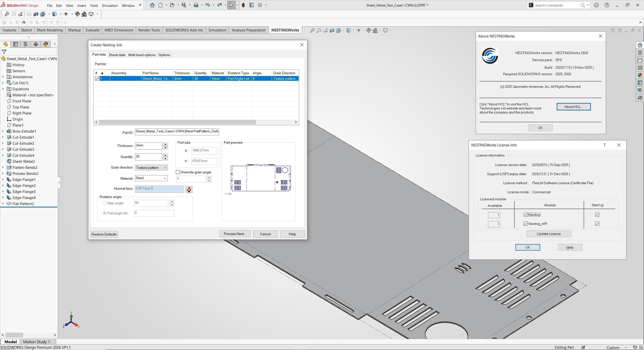
Task: Open the Grain direction dropdown
Action: (151, 168)
